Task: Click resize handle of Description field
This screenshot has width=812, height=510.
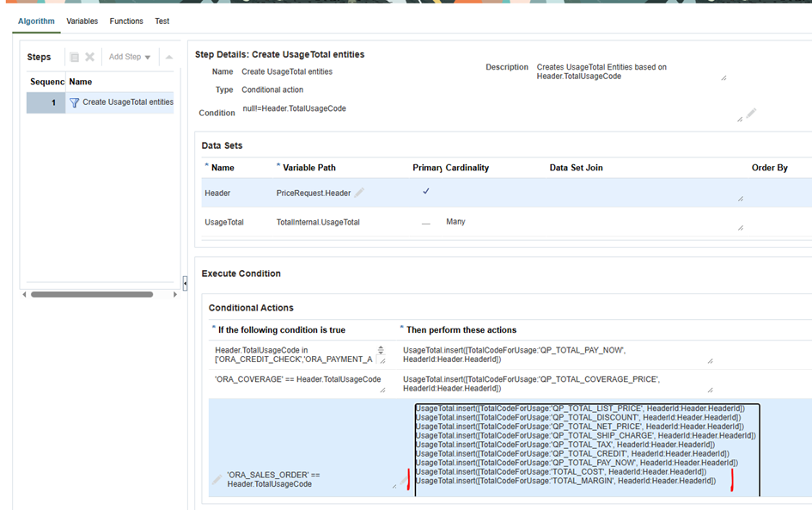Action: pos(724,77)
